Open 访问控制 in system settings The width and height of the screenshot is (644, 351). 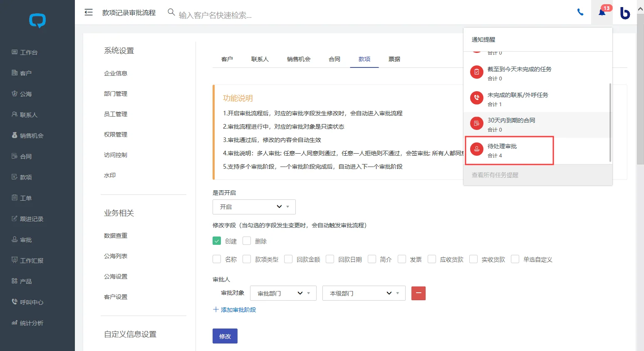click(116, 155)
